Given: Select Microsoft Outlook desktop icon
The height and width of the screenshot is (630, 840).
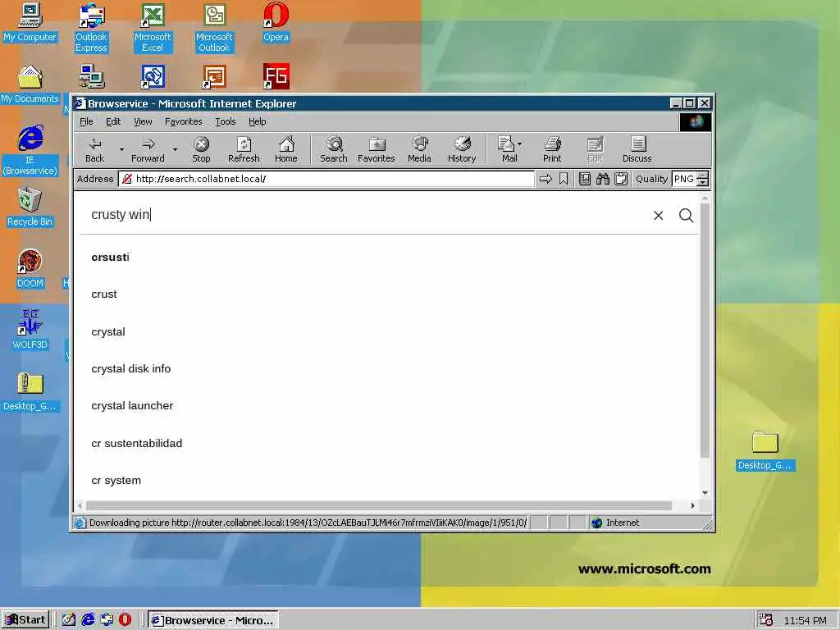Looking at the screenshot, I should click(x=214, y=28).
